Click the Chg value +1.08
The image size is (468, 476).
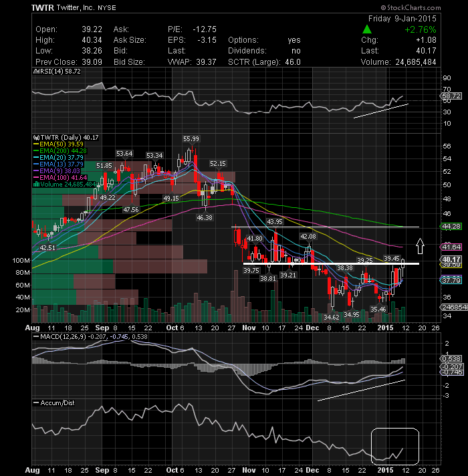[x=426, y=40]
